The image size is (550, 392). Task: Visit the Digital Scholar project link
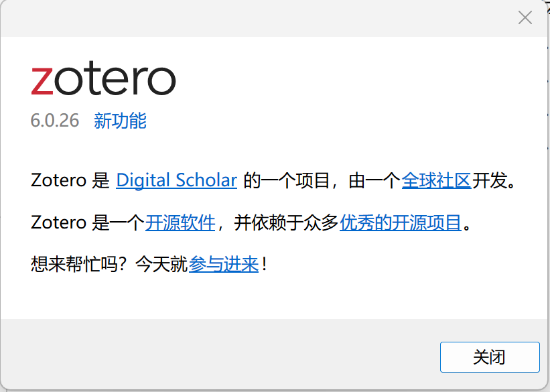176,180
